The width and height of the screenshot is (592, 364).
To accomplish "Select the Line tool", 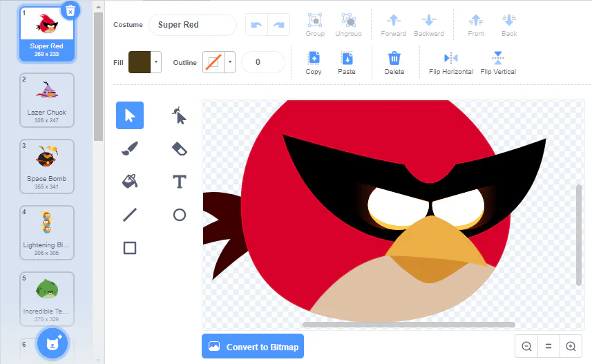I will 129,215.
